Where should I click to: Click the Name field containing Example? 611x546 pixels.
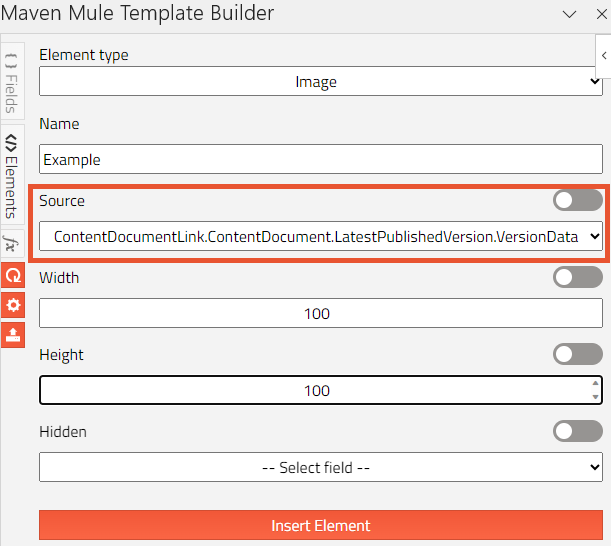pos(321,159)
